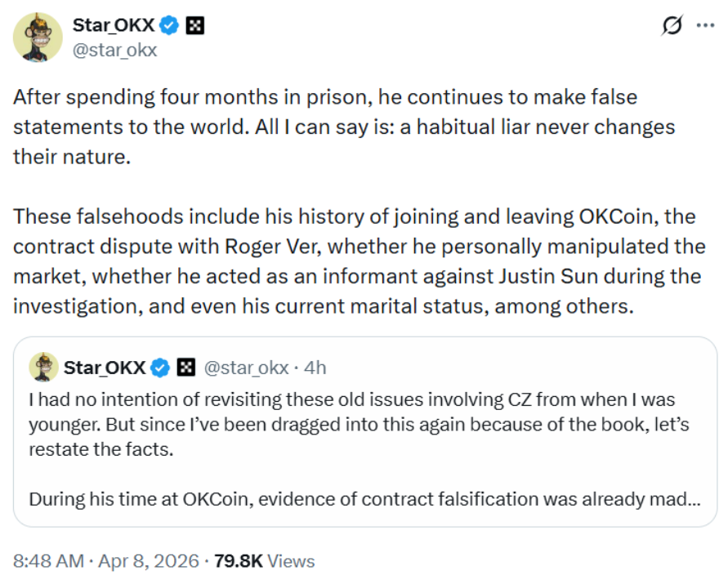Click the @star_okx handle under main name
This screenshot has width=728, height=575.
[114, 50]
